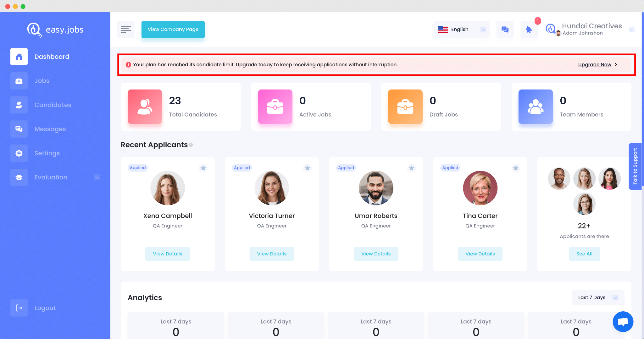644x339 pixels.
Task: View Details for Victoria Turner
Action: click(272, 254)
